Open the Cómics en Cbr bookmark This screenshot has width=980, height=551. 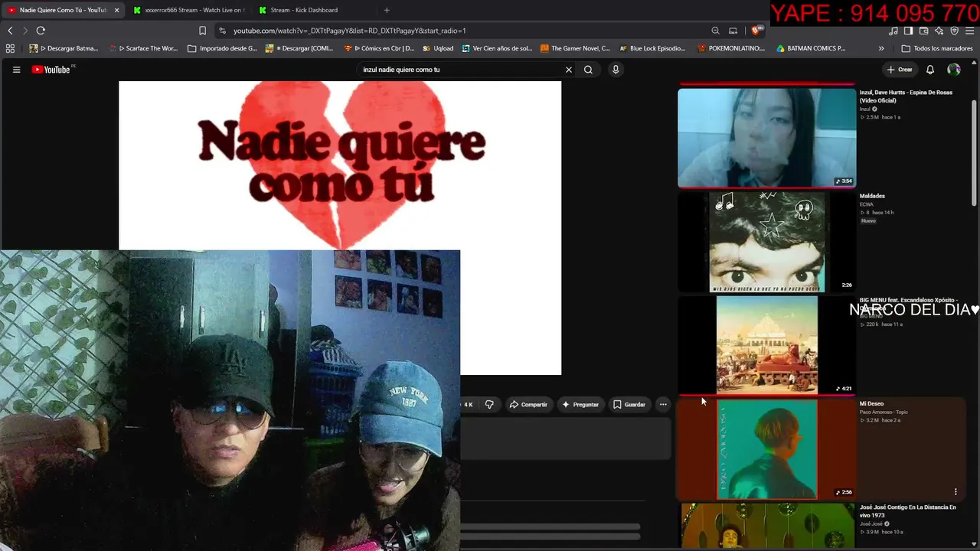click(380, 48)
